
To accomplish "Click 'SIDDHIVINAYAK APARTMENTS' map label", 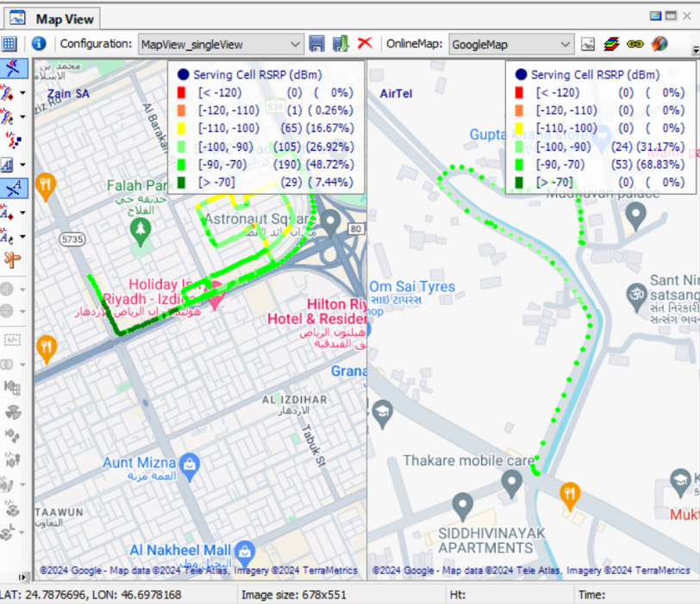I will 491,540.
